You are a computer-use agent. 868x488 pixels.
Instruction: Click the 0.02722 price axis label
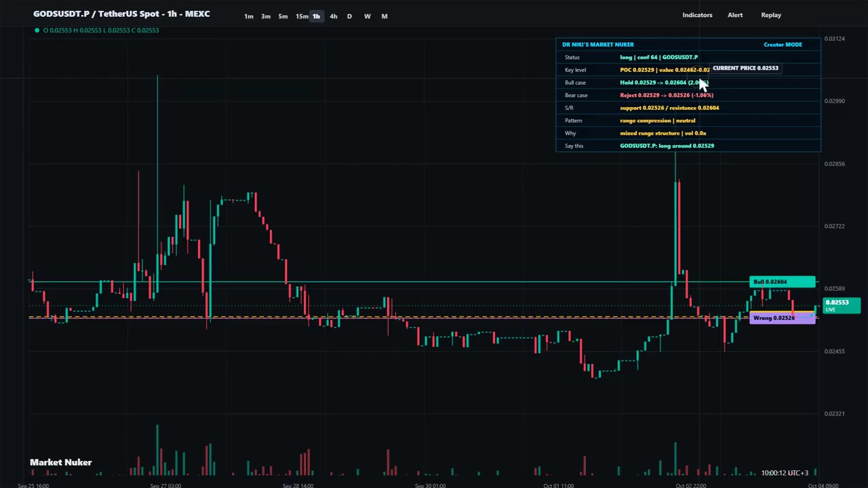tap(835, 226)
